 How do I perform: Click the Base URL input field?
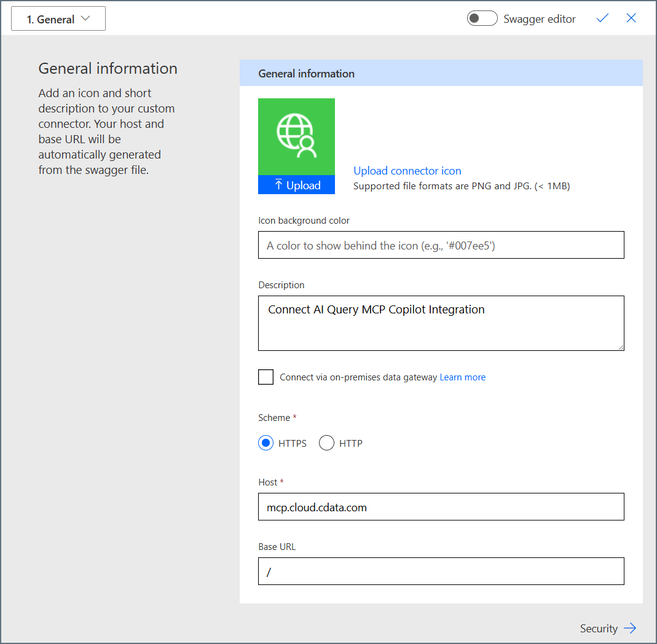coord(441,571)
